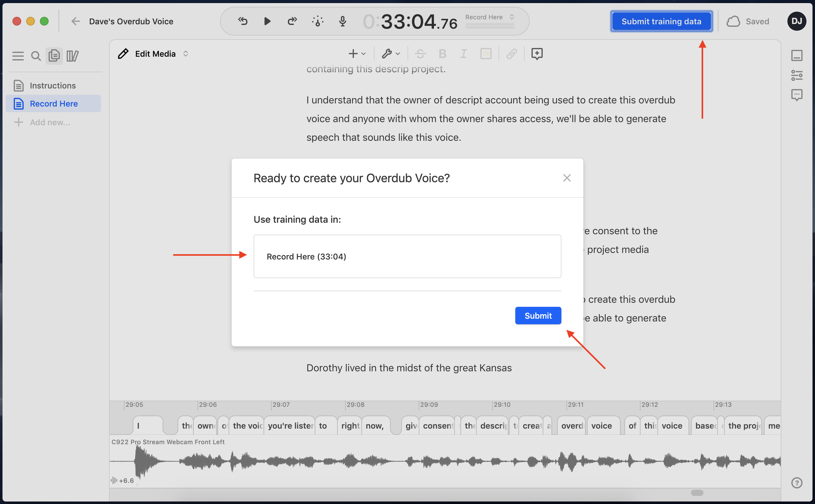Click 'Dorothy lived in the midst' script text
Image resolution: width=815 pixels, height=504 pixels.
[x=409, y=368]
